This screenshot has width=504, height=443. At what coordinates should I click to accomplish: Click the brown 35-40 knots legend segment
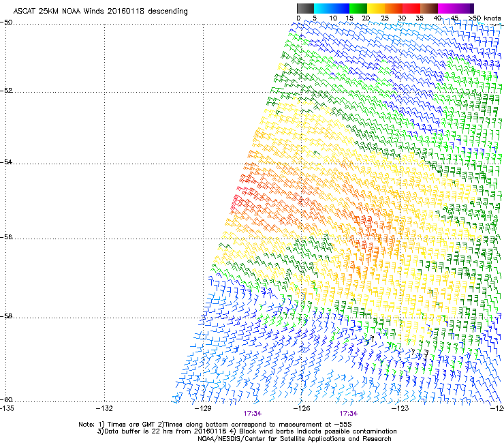429,8
